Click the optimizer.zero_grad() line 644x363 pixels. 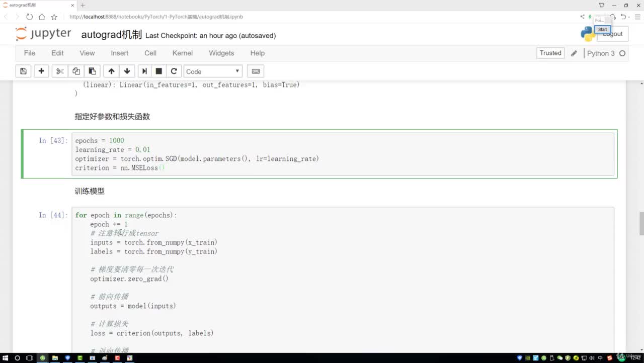pyautogui.click(x=129, y=279)
